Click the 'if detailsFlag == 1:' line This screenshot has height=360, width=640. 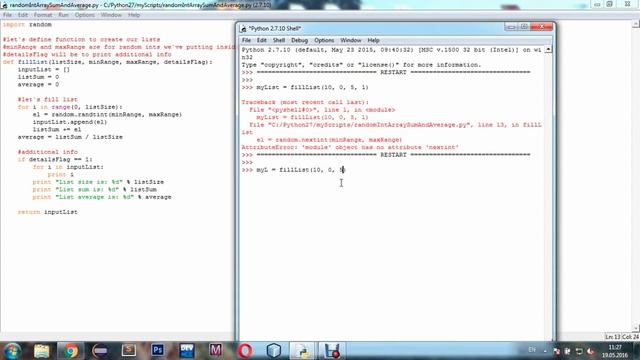click(55, 159)
